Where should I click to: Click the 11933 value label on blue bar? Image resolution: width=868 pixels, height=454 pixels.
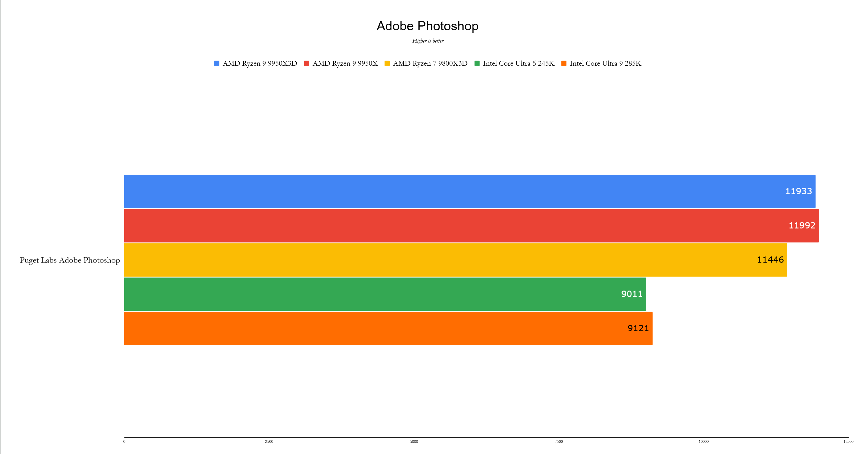pyautogui.click(x=798, y=191)
